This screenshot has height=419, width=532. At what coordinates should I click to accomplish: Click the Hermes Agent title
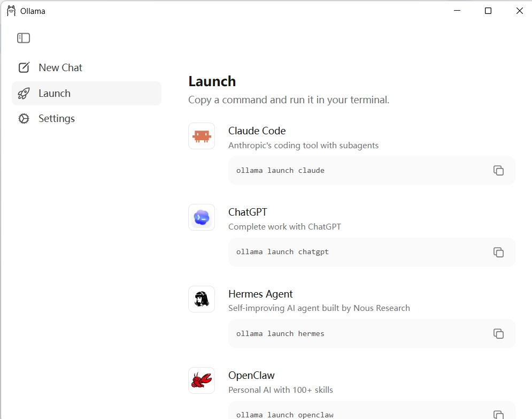pyautogui.click(x=260, y=294)
